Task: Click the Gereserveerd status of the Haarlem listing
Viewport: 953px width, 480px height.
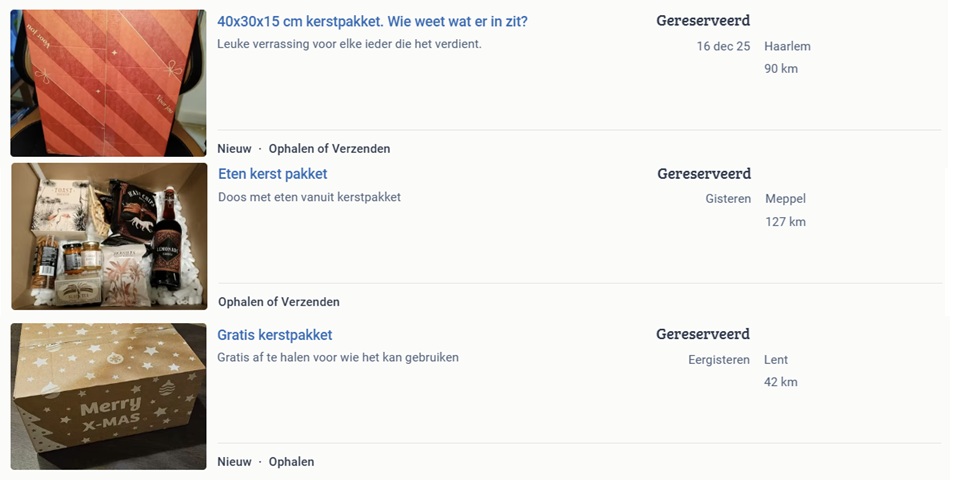Action: [703, 21]
